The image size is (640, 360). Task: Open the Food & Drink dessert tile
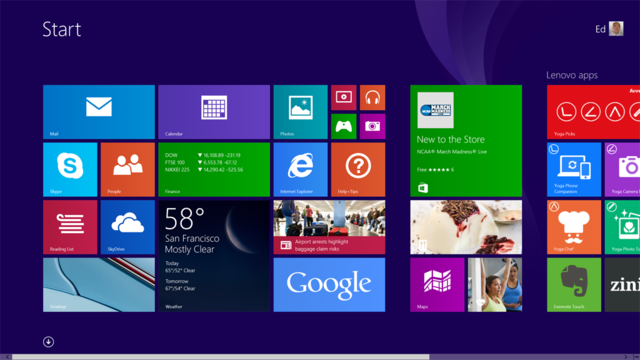pos(466,227)
